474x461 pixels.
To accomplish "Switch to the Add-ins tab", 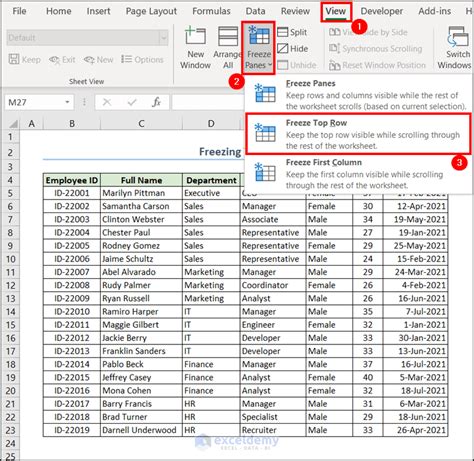I will (x=435, y=11).
